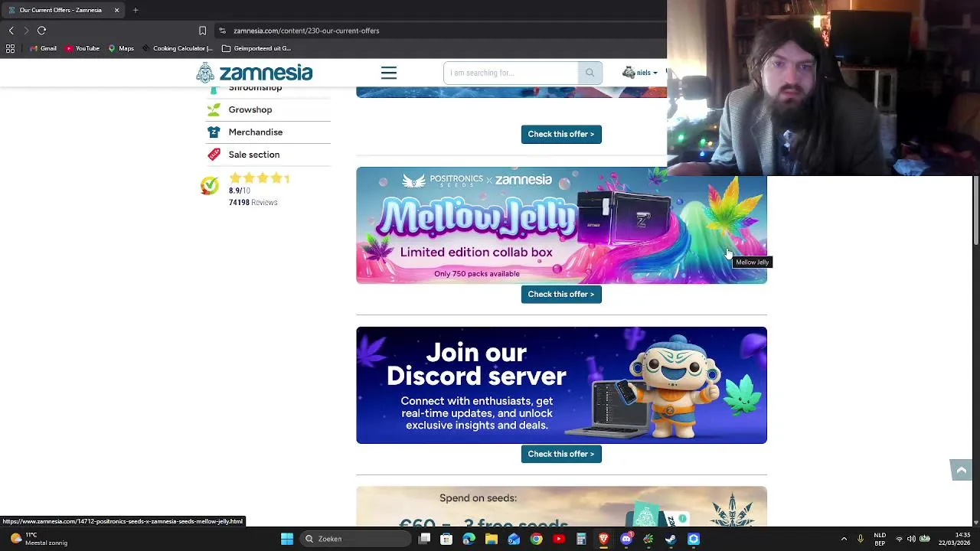Viewport: 980px width, 551px height.
Task: Click the NLD keyboard language indicator
Action: 880,539
